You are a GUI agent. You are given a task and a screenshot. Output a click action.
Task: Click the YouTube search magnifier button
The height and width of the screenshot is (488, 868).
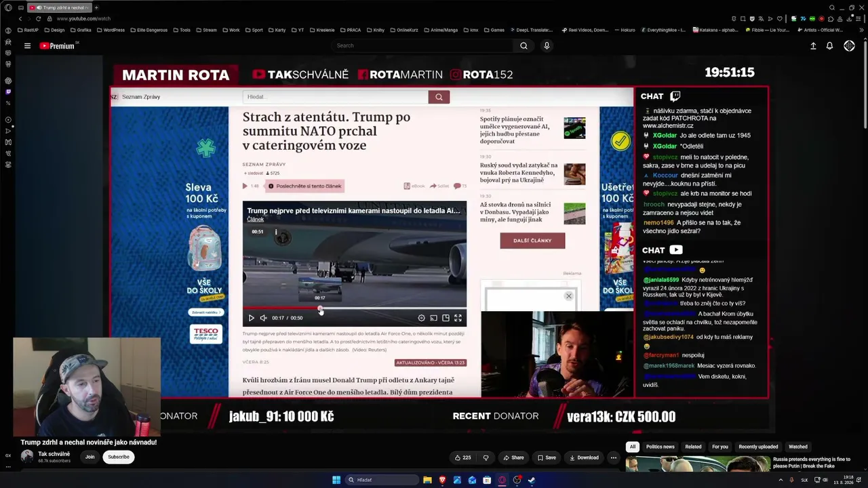tap(524, 46)
